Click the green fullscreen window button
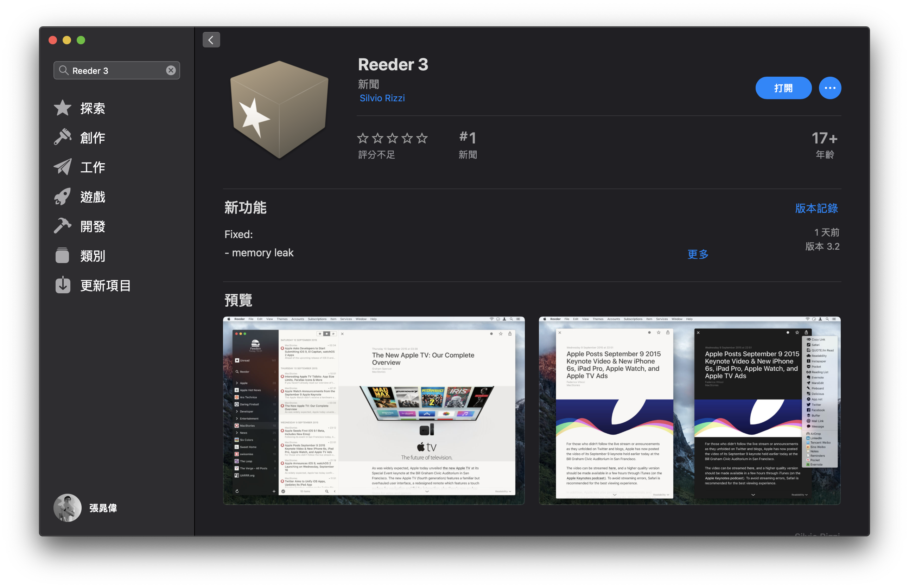The width and height of the screenshot is (909, 588). click(81, 40)
